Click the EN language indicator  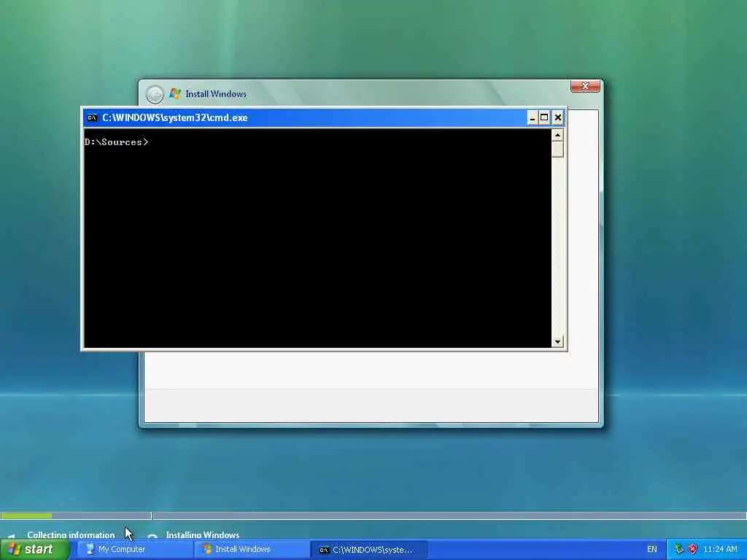click(651, 549)
